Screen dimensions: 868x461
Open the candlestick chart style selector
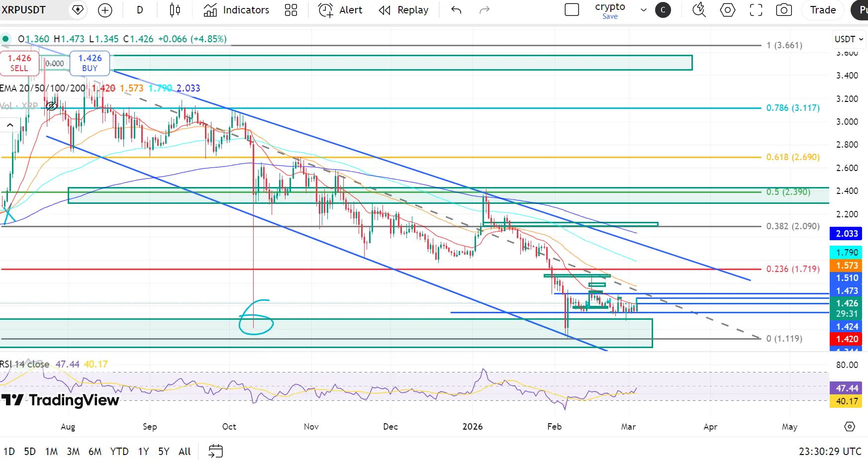point(175,10)
